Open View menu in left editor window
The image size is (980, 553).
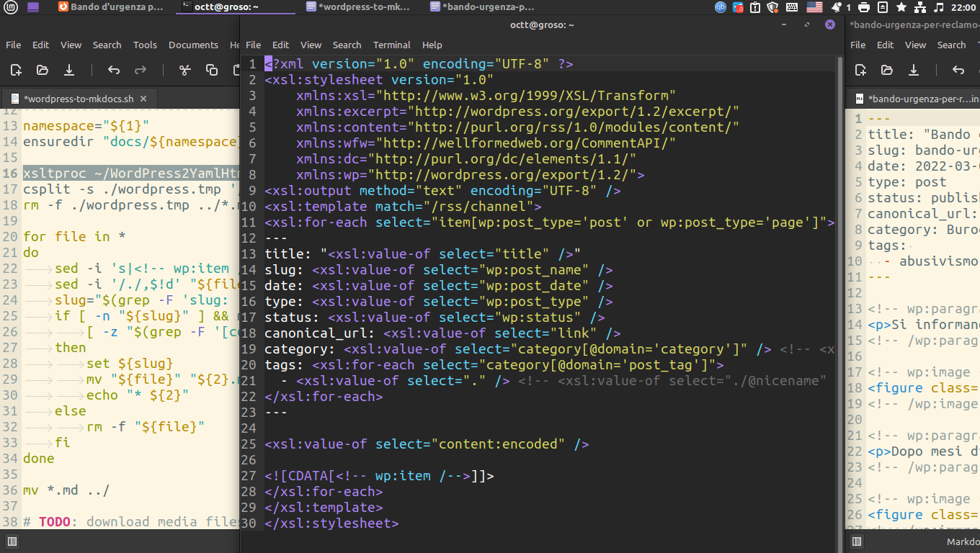[x=71, y=45]
